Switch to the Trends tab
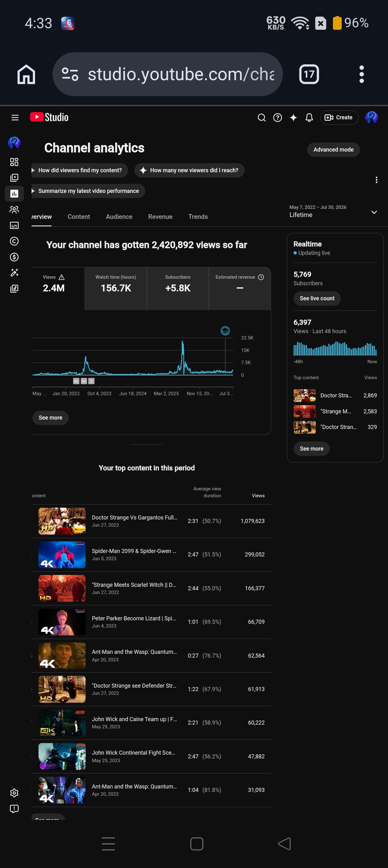Screen dimensions: 388x868 click(x=198, y=217)
